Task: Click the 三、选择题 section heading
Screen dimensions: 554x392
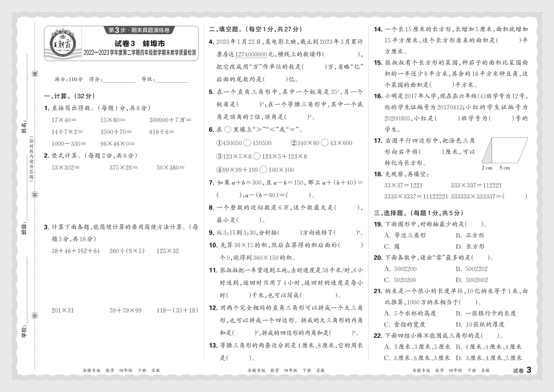Action: click(389, 213)
